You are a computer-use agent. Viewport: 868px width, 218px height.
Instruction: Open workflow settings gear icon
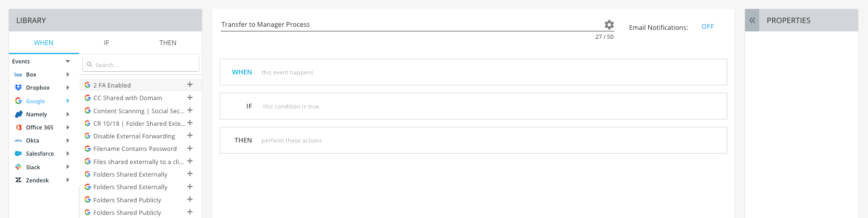point(609,25)
